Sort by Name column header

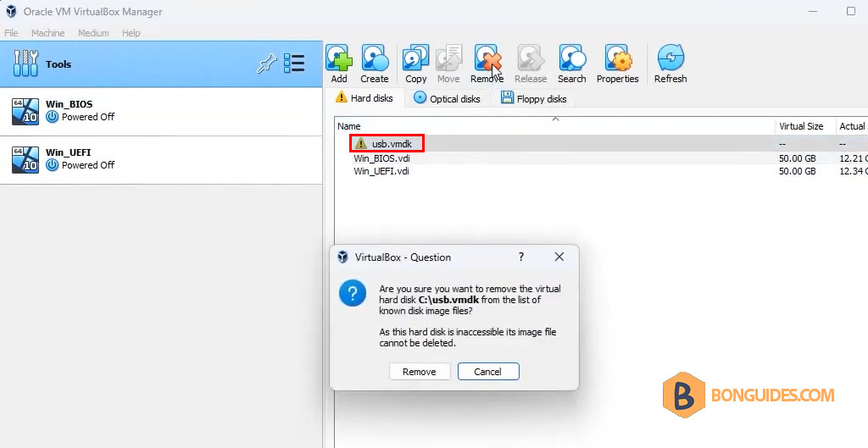tap(554, 126)
